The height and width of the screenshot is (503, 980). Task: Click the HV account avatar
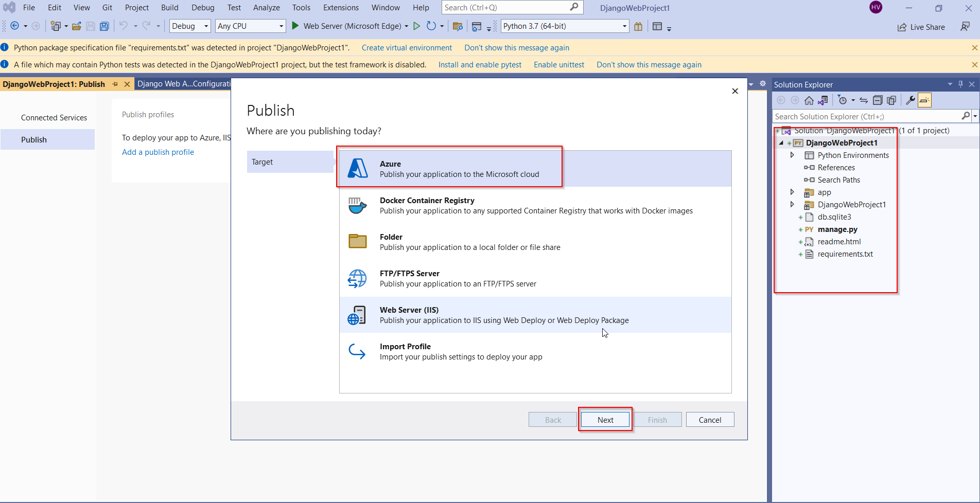(876, 7)
